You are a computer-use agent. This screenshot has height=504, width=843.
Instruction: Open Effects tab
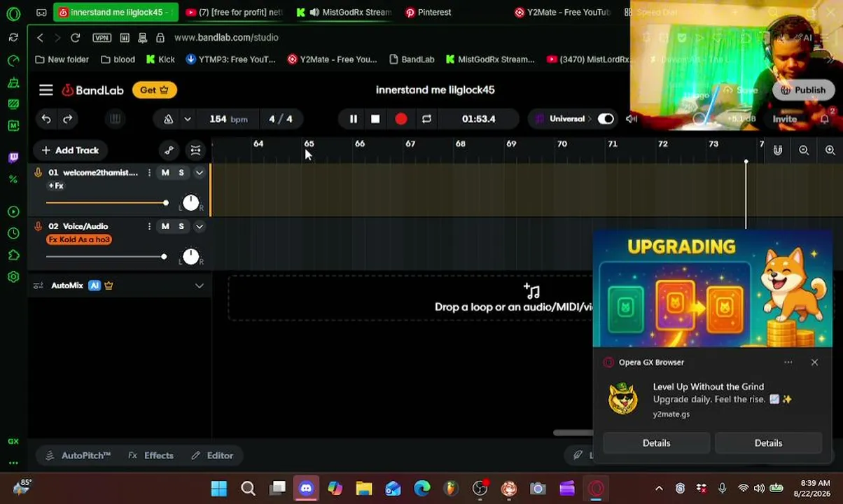[151, 456]
